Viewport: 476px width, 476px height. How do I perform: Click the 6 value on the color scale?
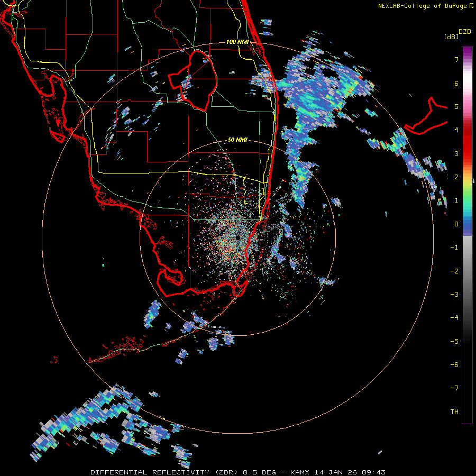pos(456,83)
